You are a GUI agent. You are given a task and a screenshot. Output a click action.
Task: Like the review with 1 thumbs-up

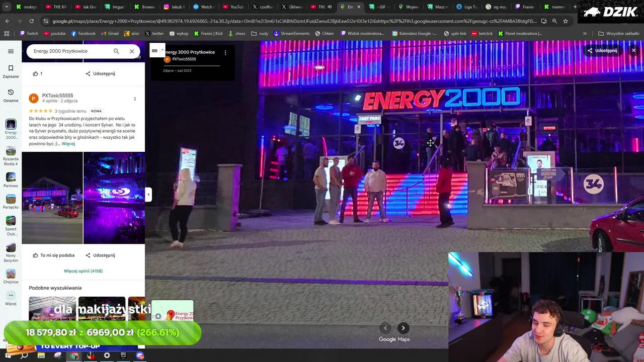pyautogui.click(x=37, y=73)
